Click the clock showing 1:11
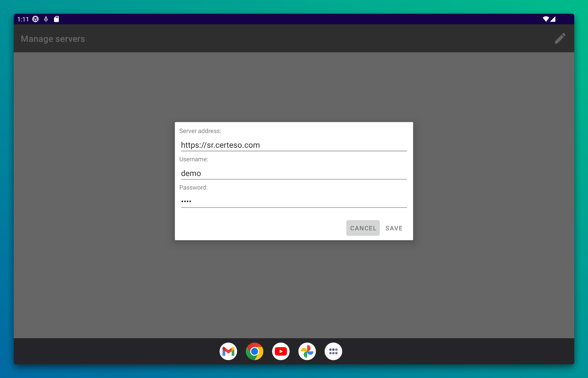This screenshot has width=588, height=378. coord(23,19)
